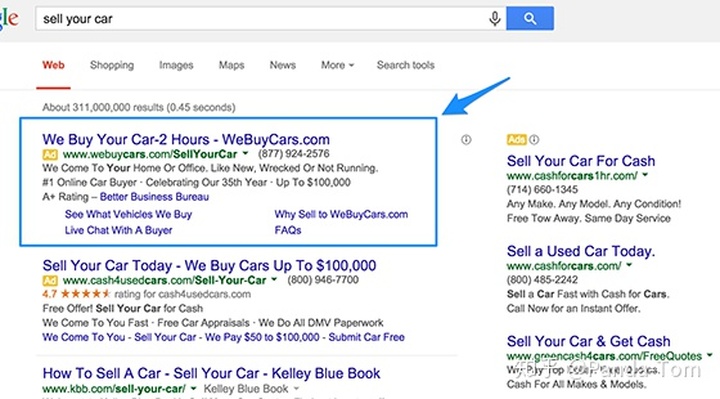Screen dimensions: 720x399
Task: Click the star rating for cash4usedcars.com
Action: point(85,294)
